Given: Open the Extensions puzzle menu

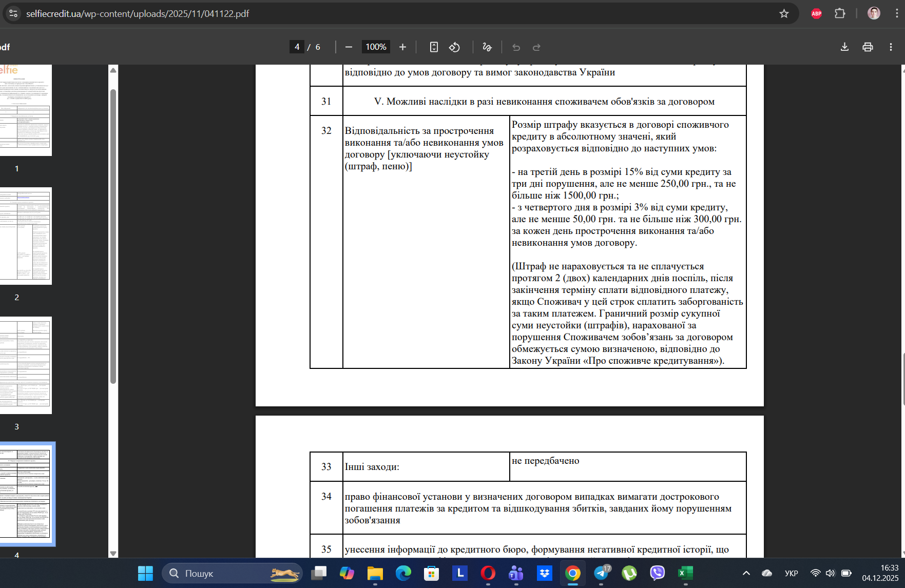Looking at the screenshot, I should pos(840,14).
